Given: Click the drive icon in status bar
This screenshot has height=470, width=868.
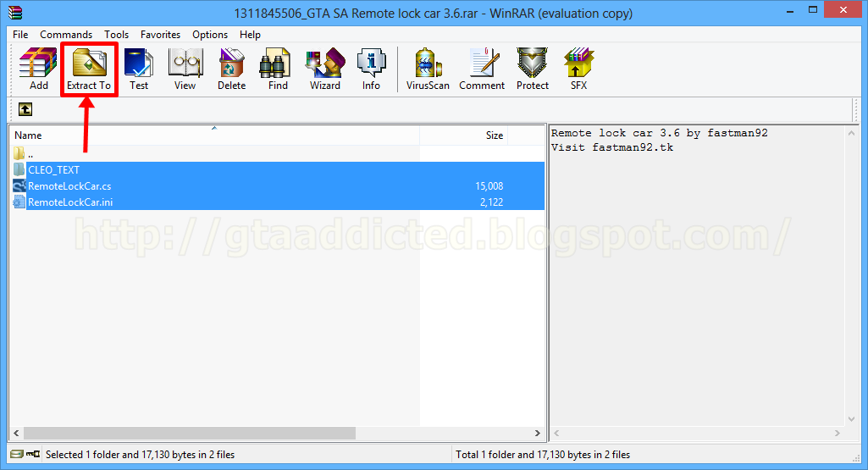Looking at the screenshot, I should click(17, 454).
